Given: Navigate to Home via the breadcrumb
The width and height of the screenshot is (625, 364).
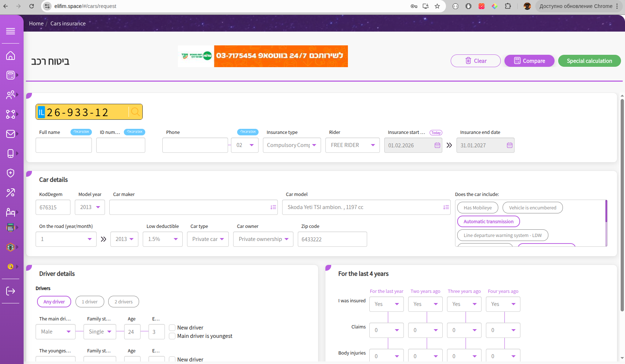Looking at the screenshot, I should pyautogui.click(x=36, y=23).
